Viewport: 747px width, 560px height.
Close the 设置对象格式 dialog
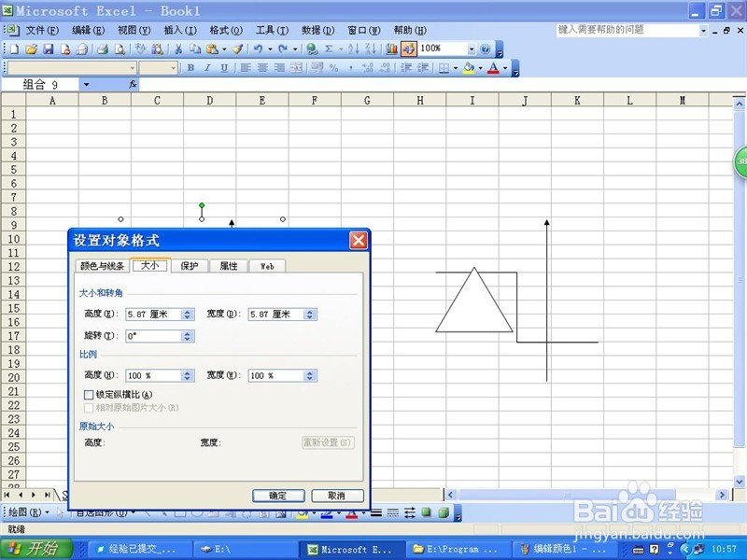359,241
